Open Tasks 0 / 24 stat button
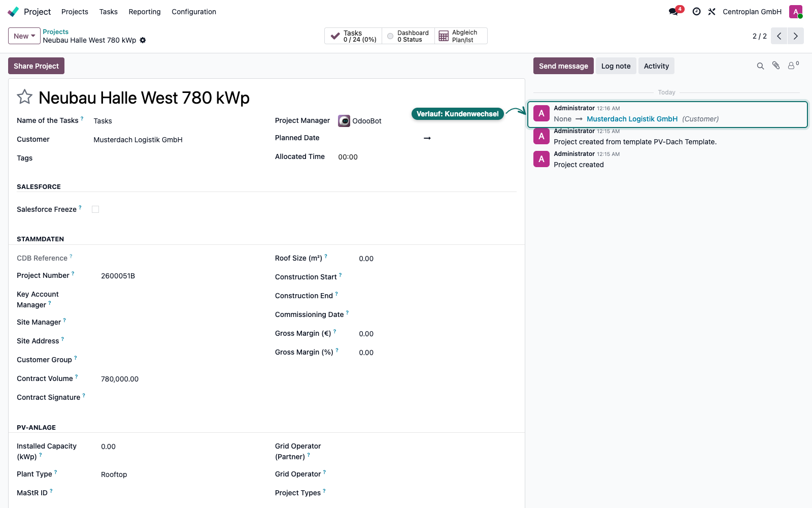Image resolution: width=812 pixels, height=508 pixels. pos(353,36)
